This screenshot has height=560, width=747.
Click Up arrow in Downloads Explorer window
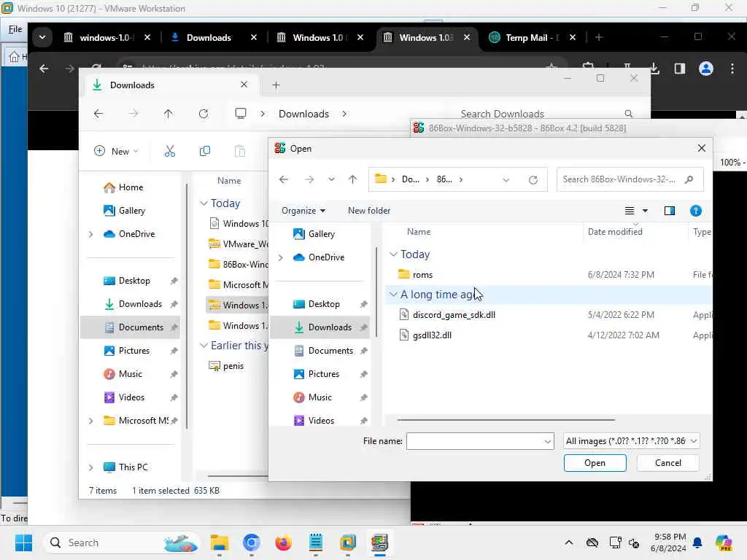[x=169, y=114]
